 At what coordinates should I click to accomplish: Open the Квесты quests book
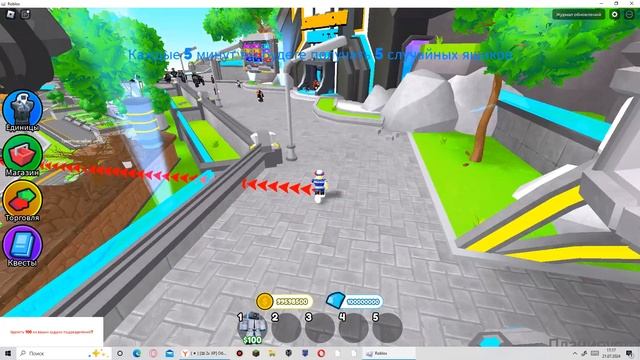point(22,246)
